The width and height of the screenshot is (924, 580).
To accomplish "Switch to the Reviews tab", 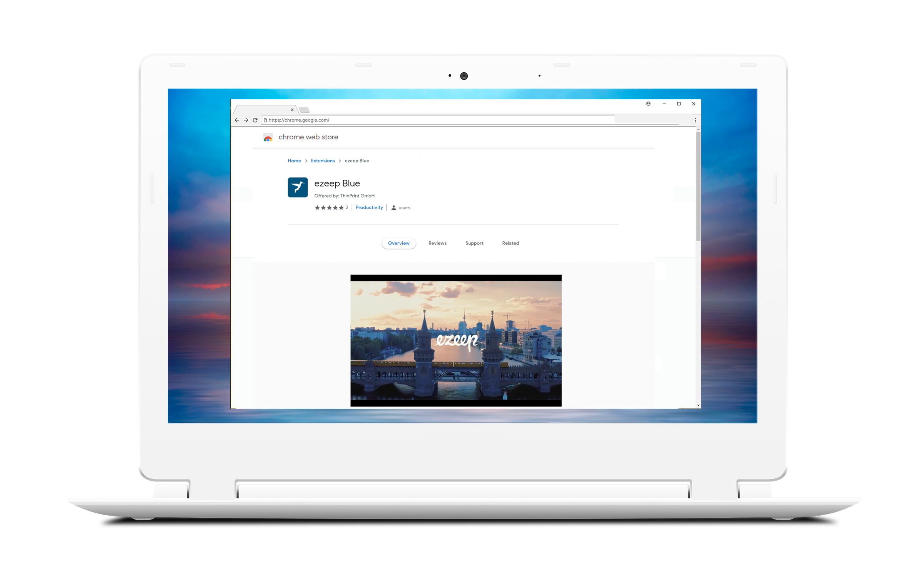I will (x=437, y=243).
